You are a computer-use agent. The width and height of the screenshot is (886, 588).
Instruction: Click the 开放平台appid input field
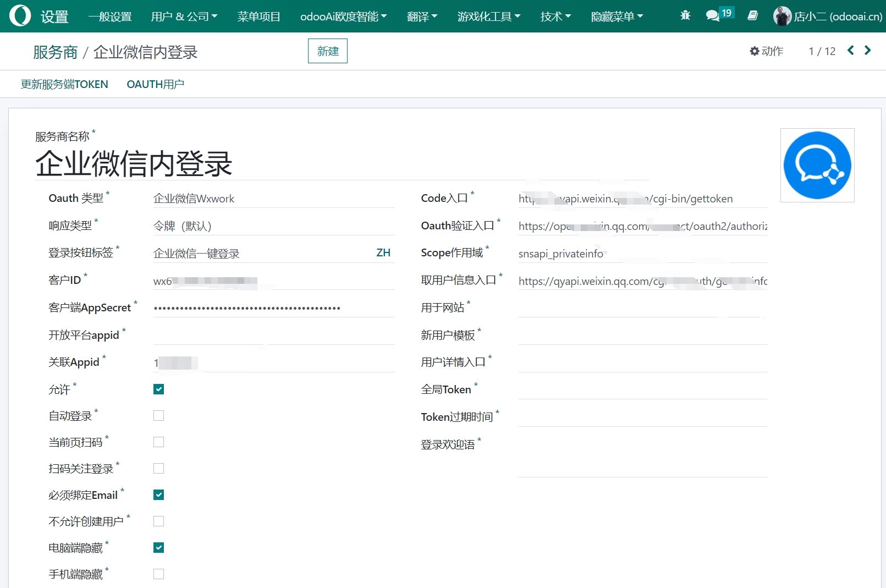(274, 336)
